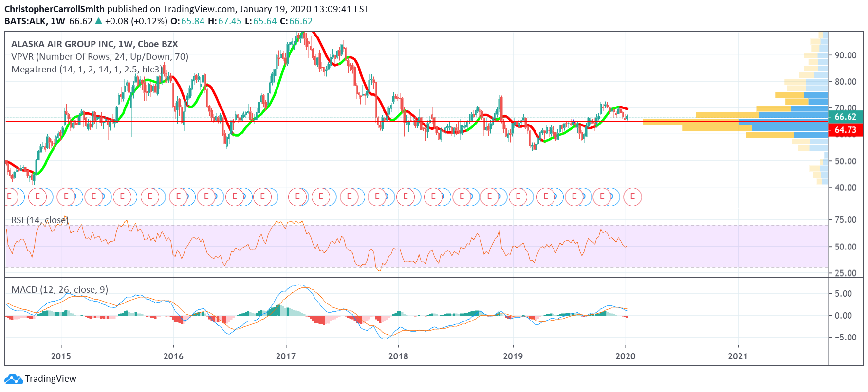Open the late-2016 earnings marker before 2017
Image resolution: width=868 pixels, height=392 pixels.
click(262, 197)
